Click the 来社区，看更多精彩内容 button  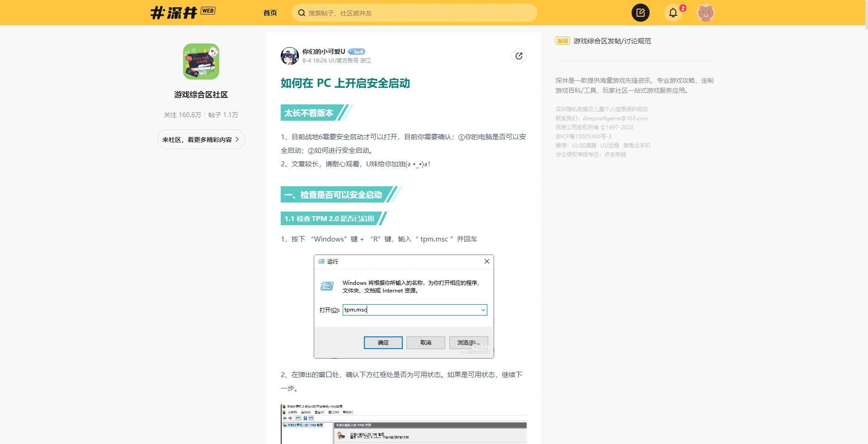[201, 139]
